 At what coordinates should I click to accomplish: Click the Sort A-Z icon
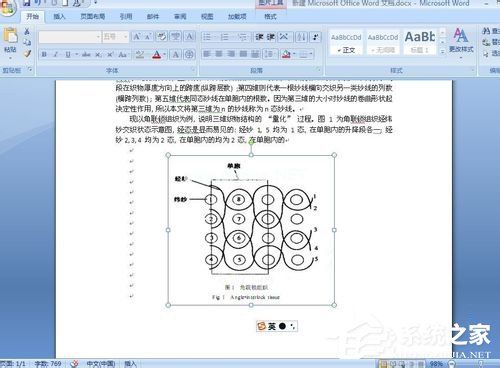(x=301, y=37)
